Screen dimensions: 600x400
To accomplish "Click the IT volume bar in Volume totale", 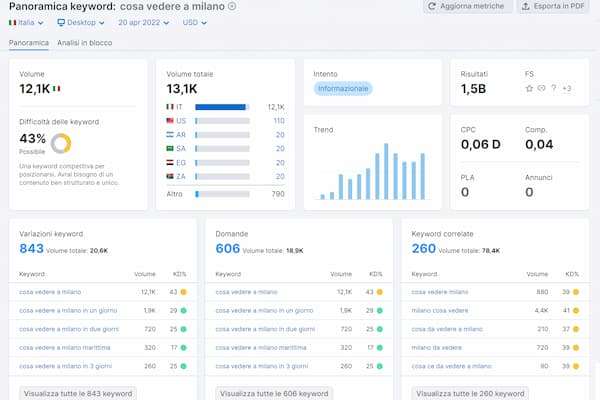I will coord(221,106).
